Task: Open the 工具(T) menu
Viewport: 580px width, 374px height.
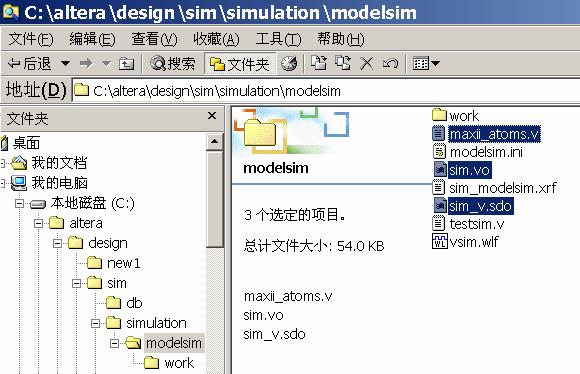Action: click(279, 39)
